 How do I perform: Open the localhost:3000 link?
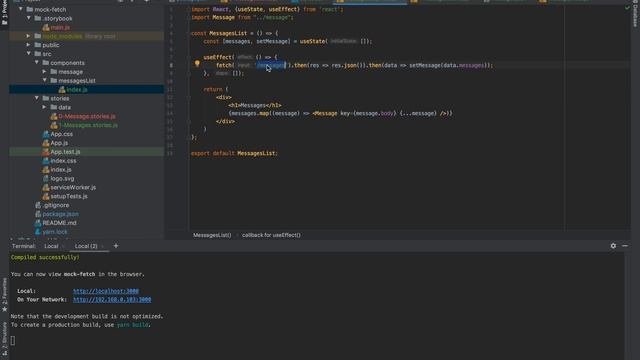[106, 291]
